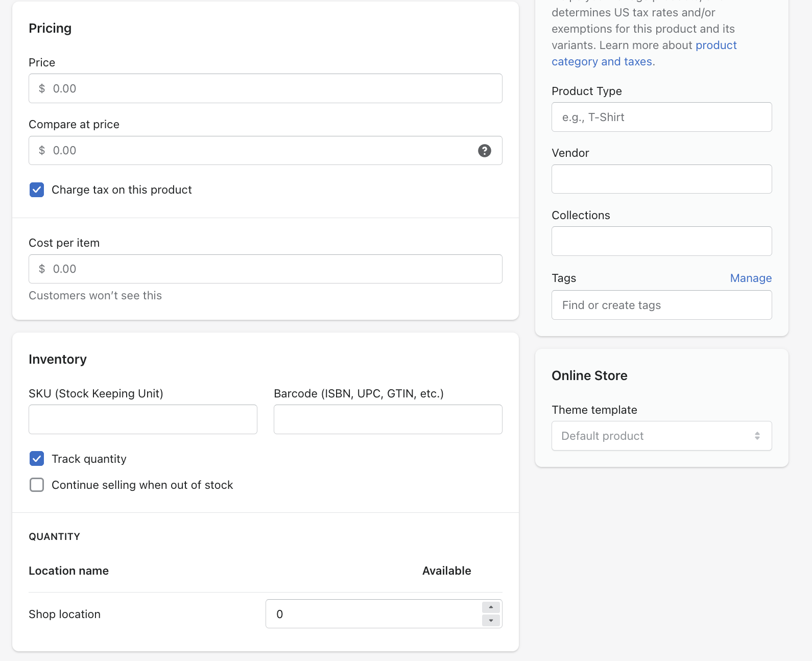Click the Find or create tags field
This screenshot has height=661, width=812.
661,305
